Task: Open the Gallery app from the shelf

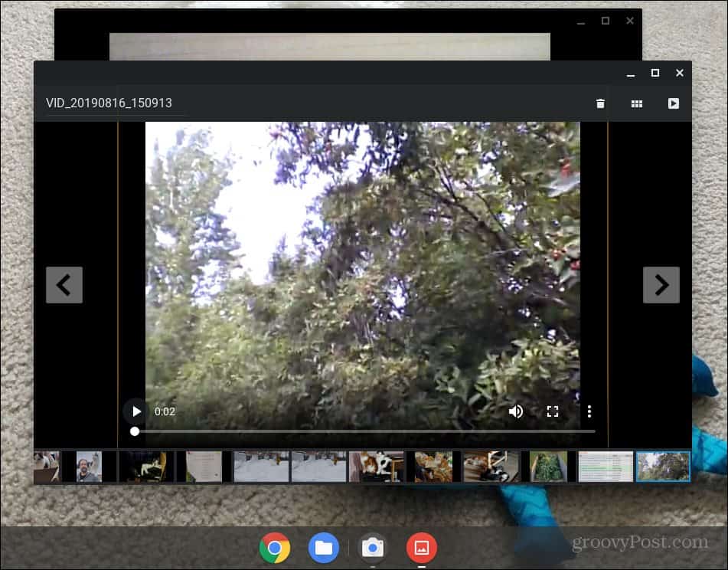Action: tap(421, 548)
